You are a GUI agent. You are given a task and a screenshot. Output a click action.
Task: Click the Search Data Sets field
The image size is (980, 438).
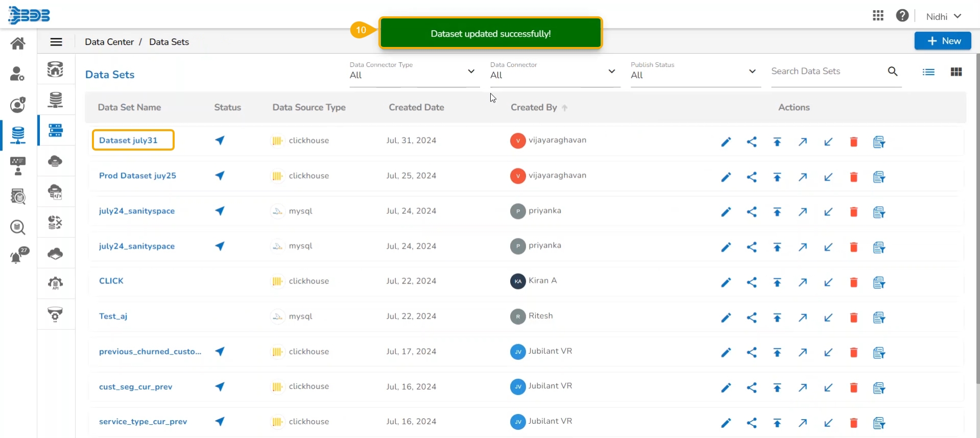(826, 71)
